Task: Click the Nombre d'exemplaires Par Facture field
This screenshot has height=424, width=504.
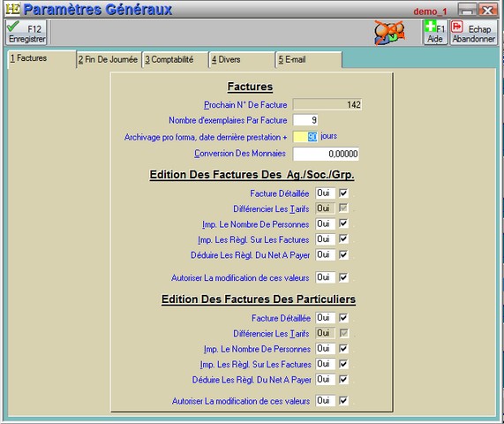Action: (305, 120)
